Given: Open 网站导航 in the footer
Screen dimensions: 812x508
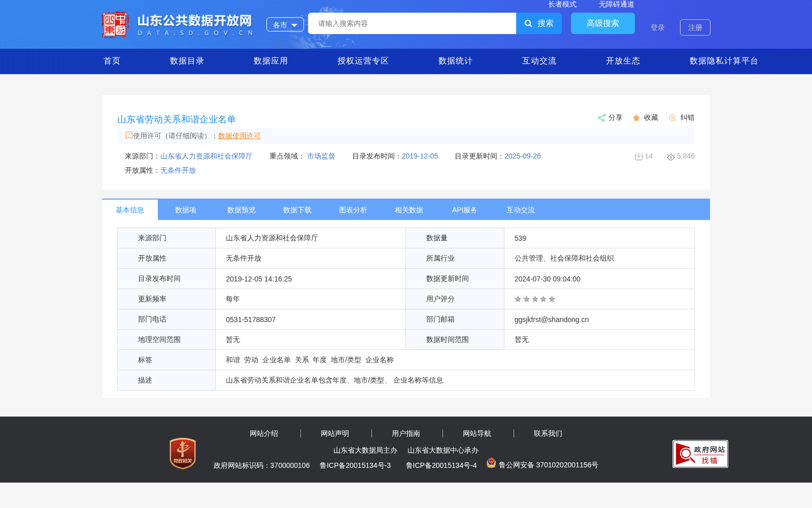Looking at the screenshot, I should (x=477, y=433).
